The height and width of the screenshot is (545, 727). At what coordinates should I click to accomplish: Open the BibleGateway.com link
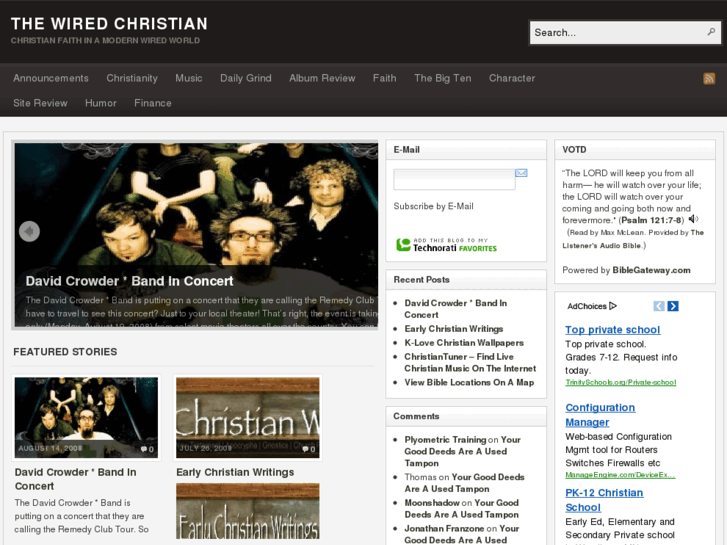651,270
